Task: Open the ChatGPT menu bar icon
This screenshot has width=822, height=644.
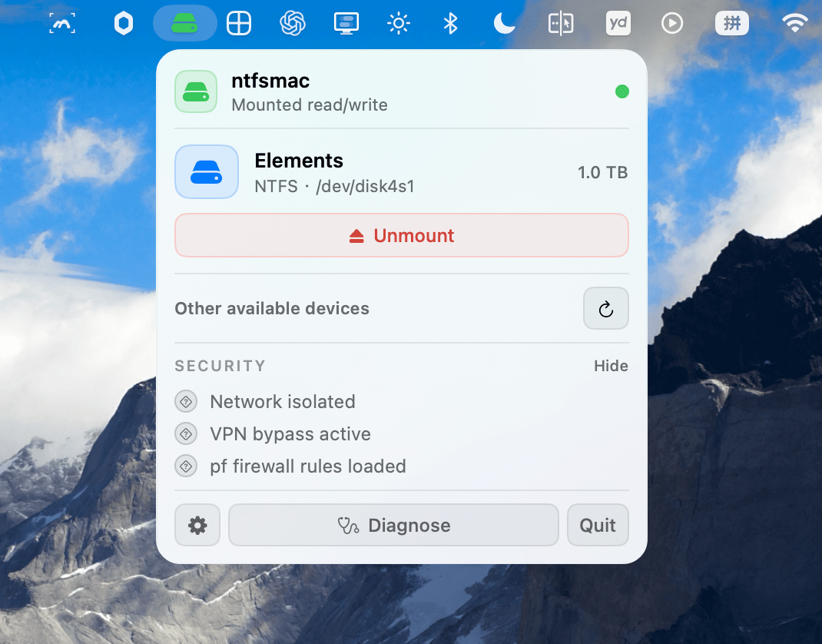Action: [293, 23]
